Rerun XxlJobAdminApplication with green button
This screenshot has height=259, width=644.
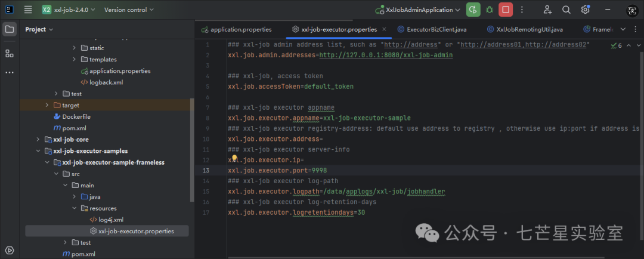coord(473,10)
